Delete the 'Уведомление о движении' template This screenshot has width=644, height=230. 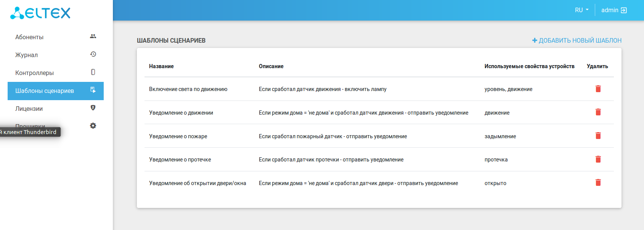(598, 112)
